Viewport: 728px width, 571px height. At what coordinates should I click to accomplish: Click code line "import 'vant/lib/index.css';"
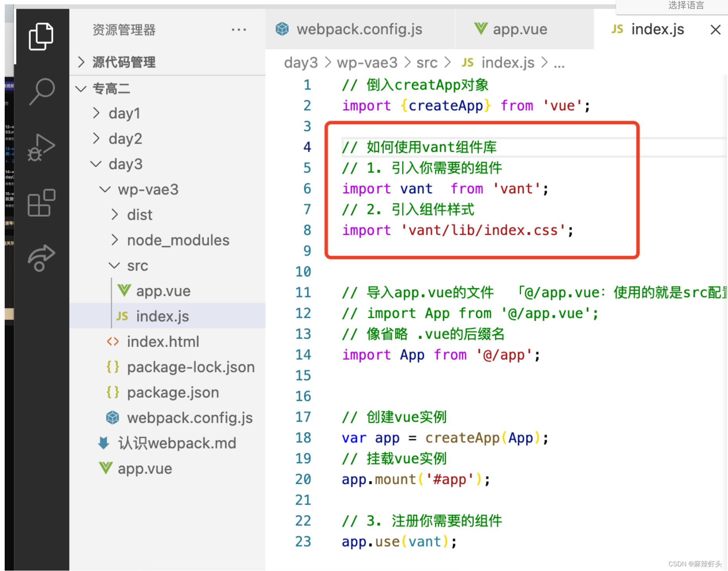click(x=458, y=230)
